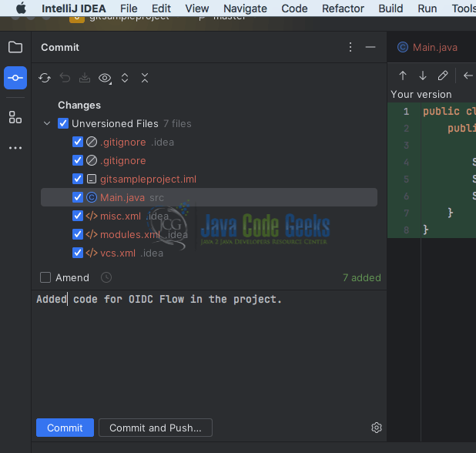This screenshot has height=453, width=476.
Task: Open commit message history clock icon
Action: 106,277
